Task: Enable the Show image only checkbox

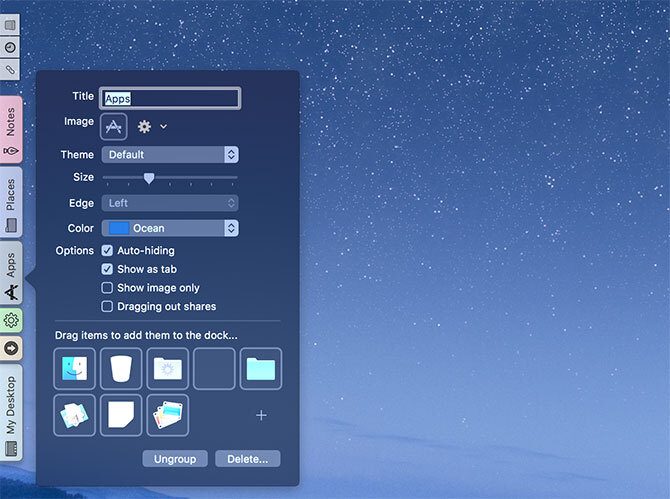Action: (107, 288)
